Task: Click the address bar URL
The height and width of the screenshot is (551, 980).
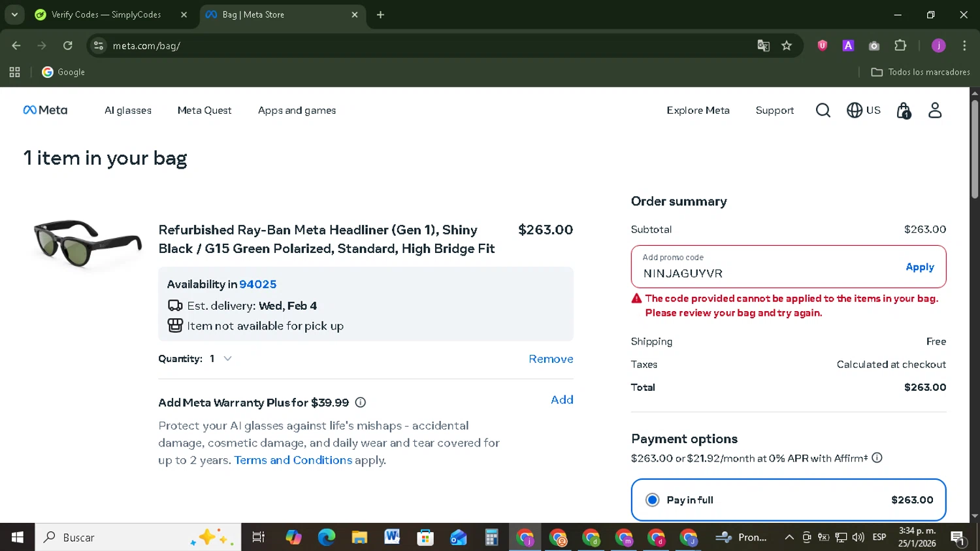Action: [146, 46]
